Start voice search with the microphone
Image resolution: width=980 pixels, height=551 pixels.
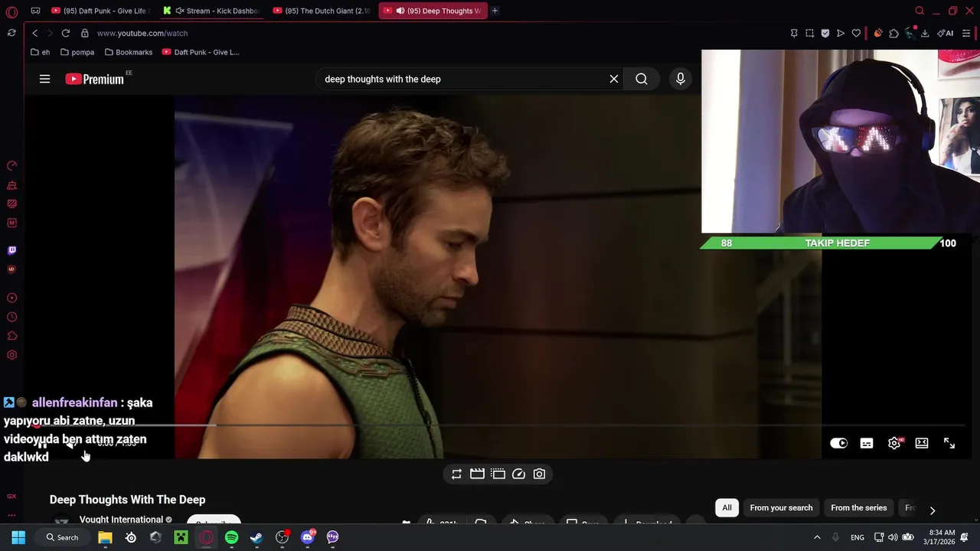[x=680, y=79]
